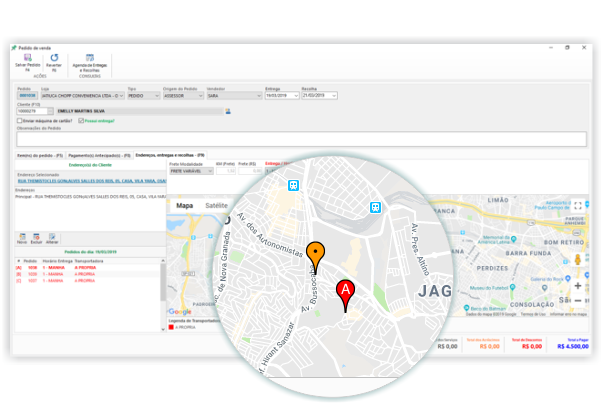This screenshot has width=608, height=403.
Task: Click the orange map marker
Action: point(315,256)
